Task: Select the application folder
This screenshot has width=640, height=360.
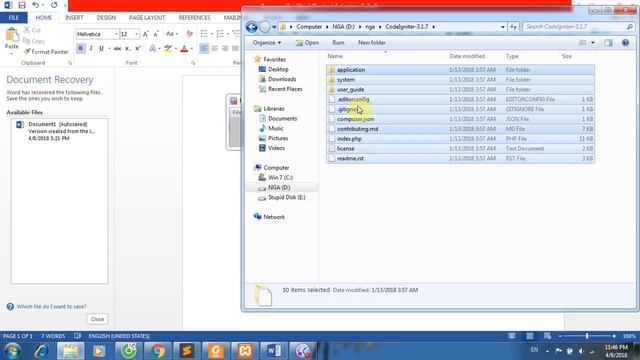Action: (x=460, y=70)
